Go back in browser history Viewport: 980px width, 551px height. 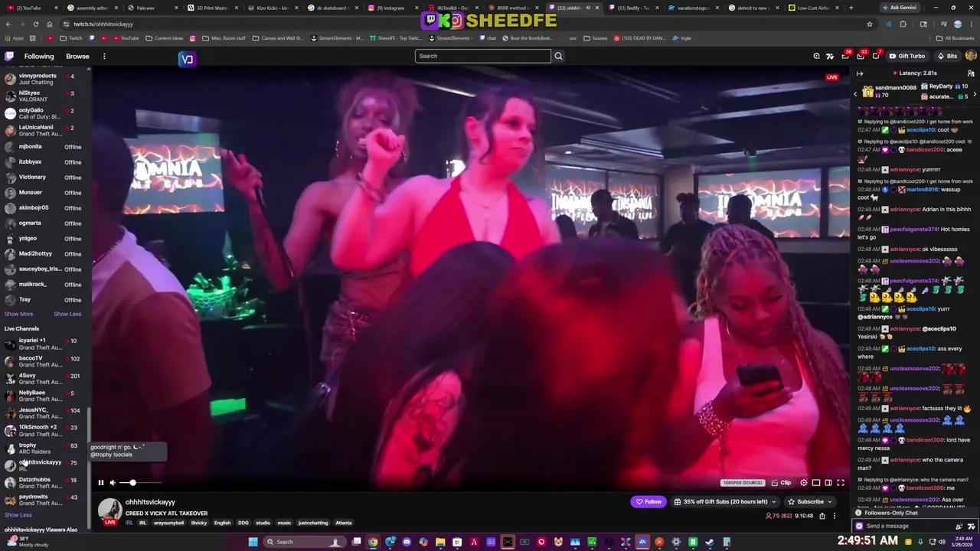(x=8, y=24)
